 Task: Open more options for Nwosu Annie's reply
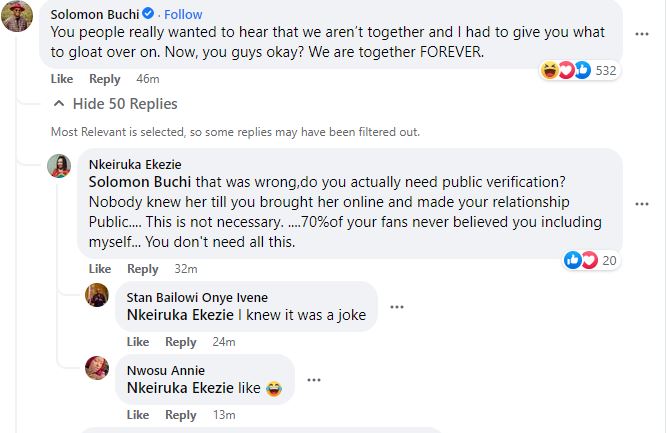[x=315, y=379]
